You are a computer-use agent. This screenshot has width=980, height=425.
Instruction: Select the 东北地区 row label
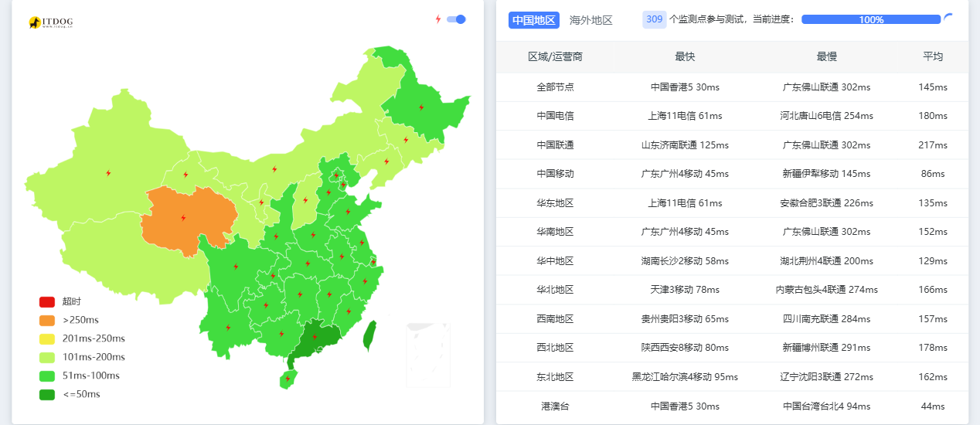(x=555, y=377)
